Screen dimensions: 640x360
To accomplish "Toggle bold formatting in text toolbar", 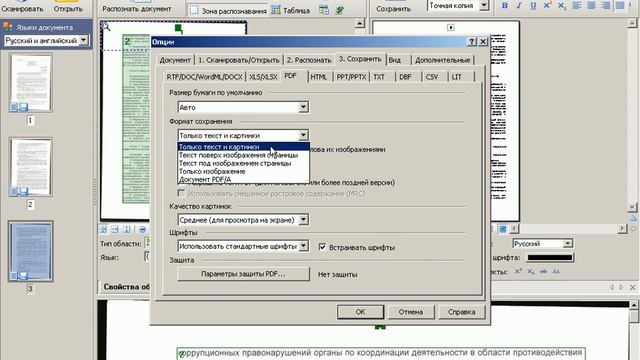I will [505, 5].
